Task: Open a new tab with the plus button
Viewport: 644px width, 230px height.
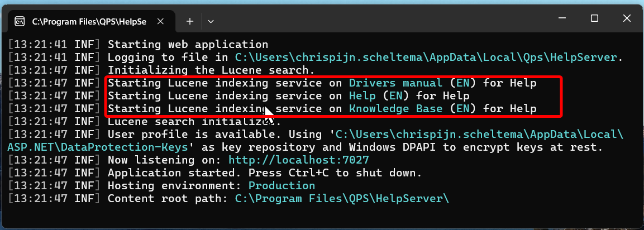Action: tap(190, 21)
